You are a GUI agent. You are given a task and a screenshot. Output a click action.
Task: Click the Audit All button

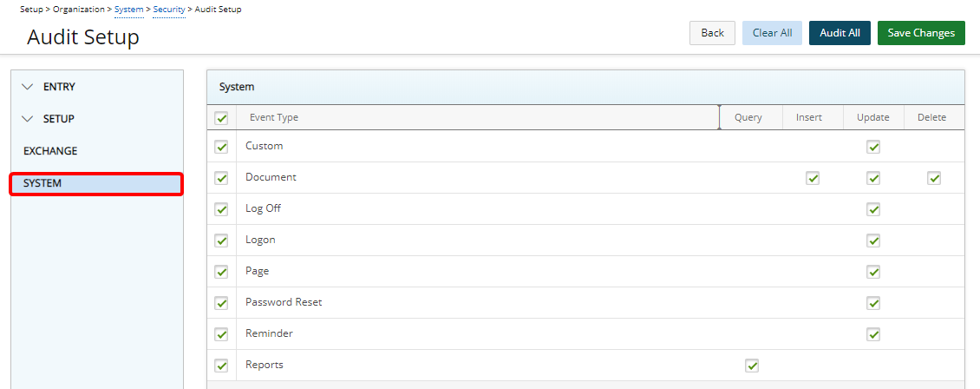click(840, 33)
